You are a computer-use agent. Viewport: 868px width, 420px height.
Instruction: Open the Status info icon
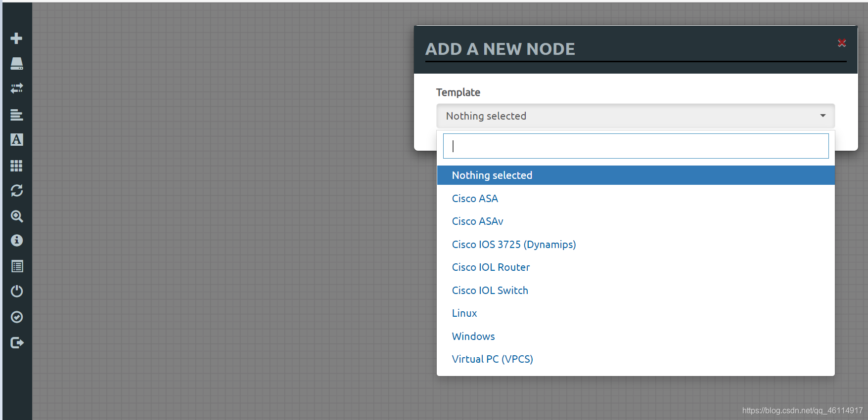[16, 241]
